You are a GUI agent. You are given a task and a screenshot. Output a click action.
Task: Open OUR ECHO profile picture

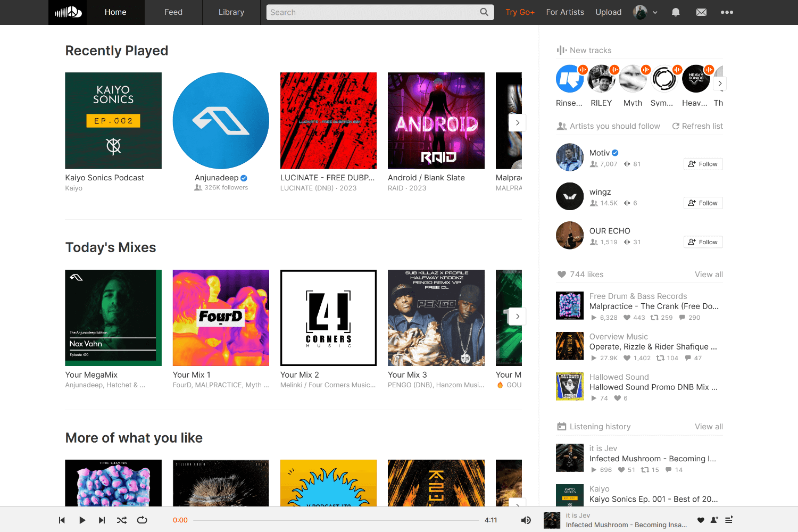(570, 235)
